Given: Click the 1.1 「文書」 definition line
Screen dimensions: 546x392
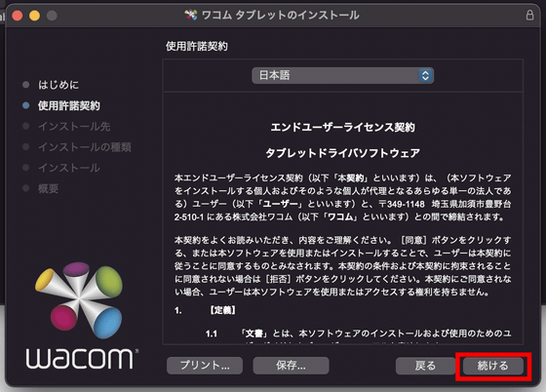Looking at the screenshot, I should pos(359,333).
